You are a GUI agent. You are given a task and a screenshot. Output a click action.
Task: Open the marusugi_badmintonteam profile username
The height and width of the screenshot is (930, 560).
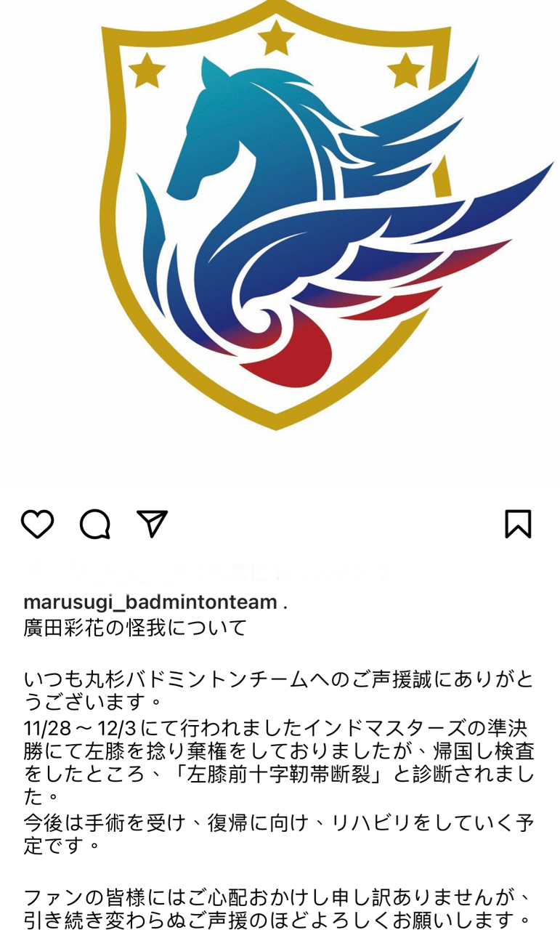tap(150, 602)
